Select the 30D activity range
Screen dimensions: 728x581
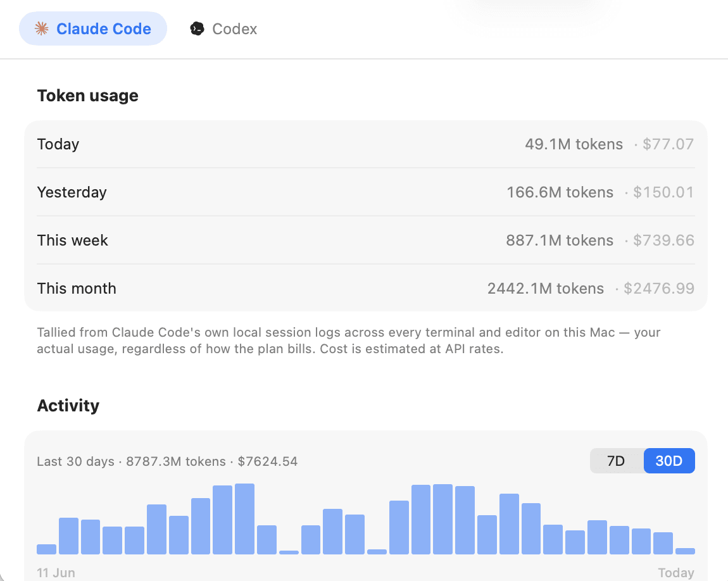point(669,461)
